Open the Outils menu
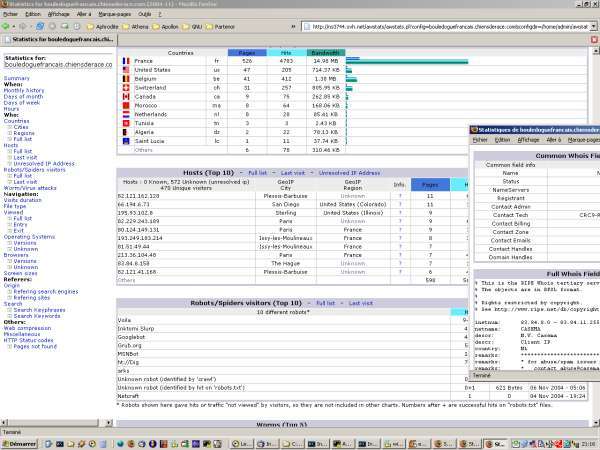This screenshot has width=600, height=450. [x=145, y=14]
